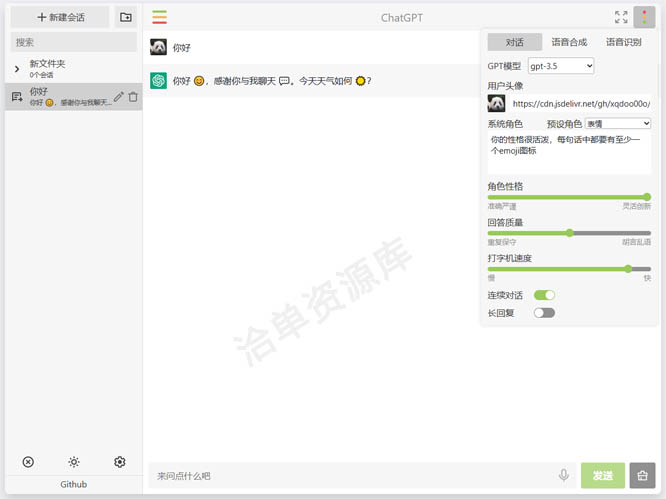The width and height of the screenshot is (666, 499).
Task: Switch to the 语音合成 tab
Action: click(x=569, y=42)
